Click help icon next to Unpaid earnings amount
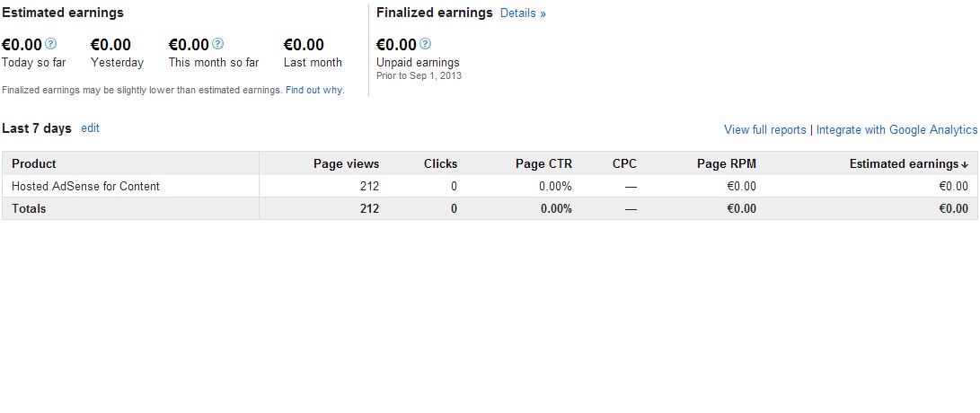This screenshot has width=980, height=413. tap(425, 44)
